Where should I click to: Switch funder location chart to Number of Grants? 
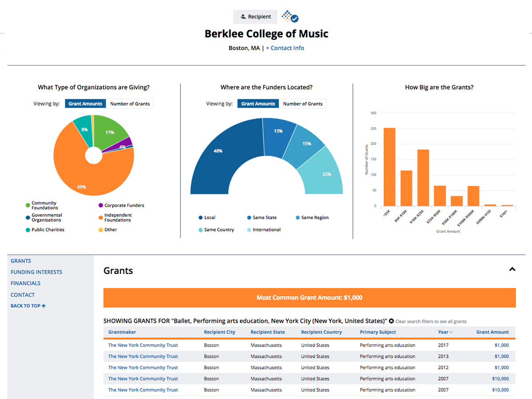302,104
